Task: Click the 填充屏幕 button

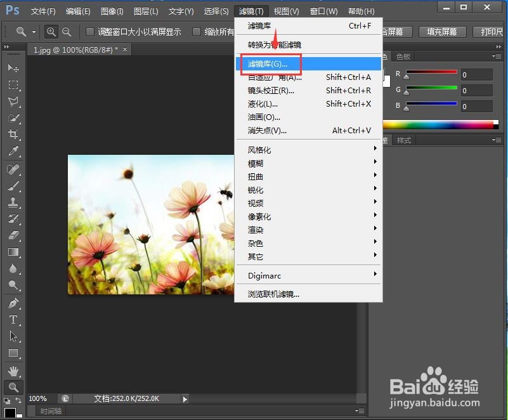Action: [x=442, y=32]
